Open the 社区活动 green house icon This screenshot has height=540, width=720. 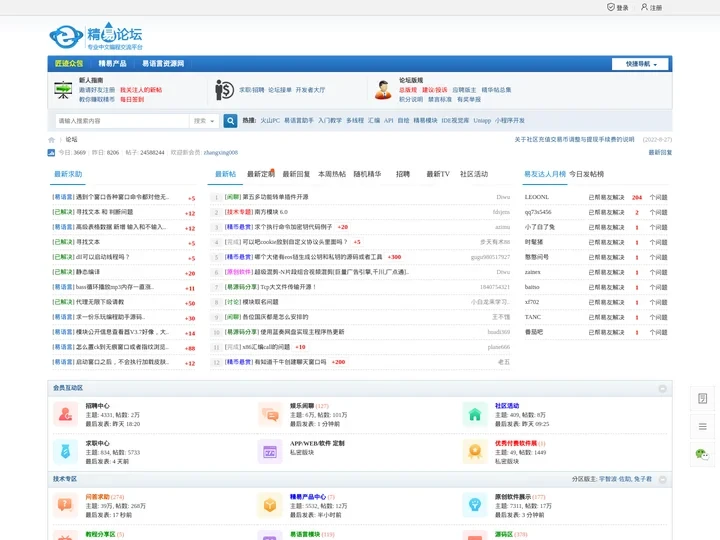[475, 414]
